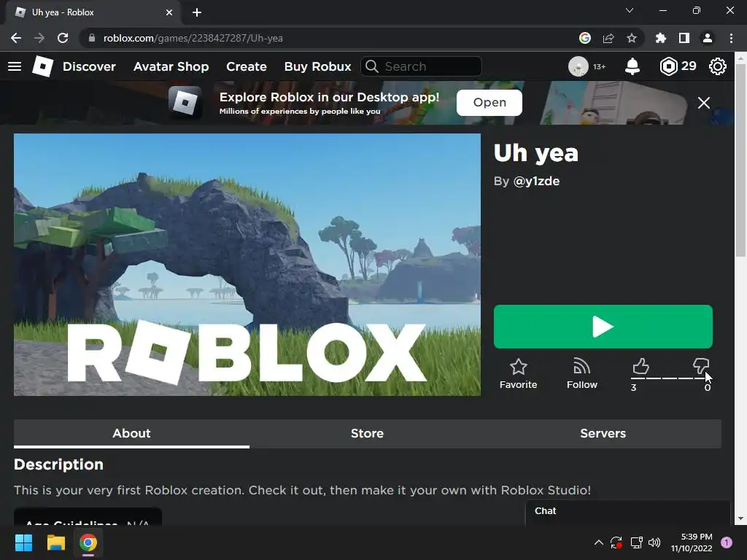Switch to the Servers tab

pos(603,433)
